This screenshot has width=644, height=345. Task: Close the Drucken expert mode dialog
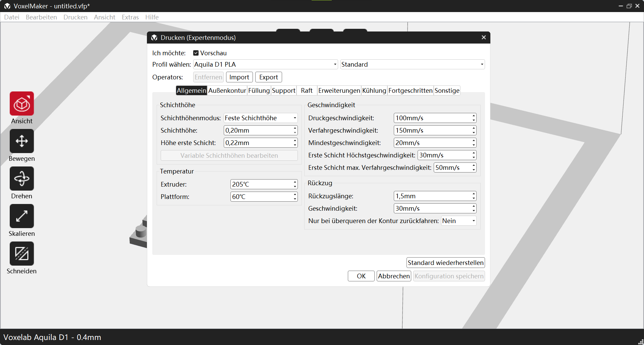484,38
